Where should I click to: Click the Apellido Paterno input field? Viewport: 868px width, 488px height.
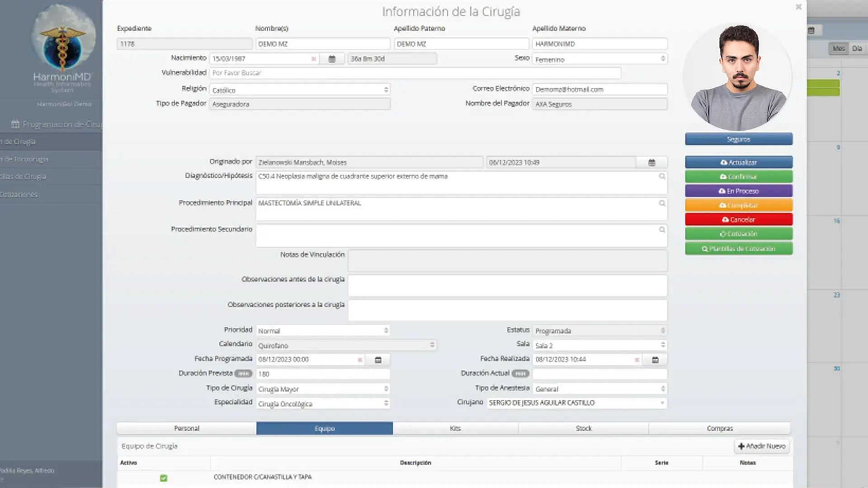(x=461, y=44)
